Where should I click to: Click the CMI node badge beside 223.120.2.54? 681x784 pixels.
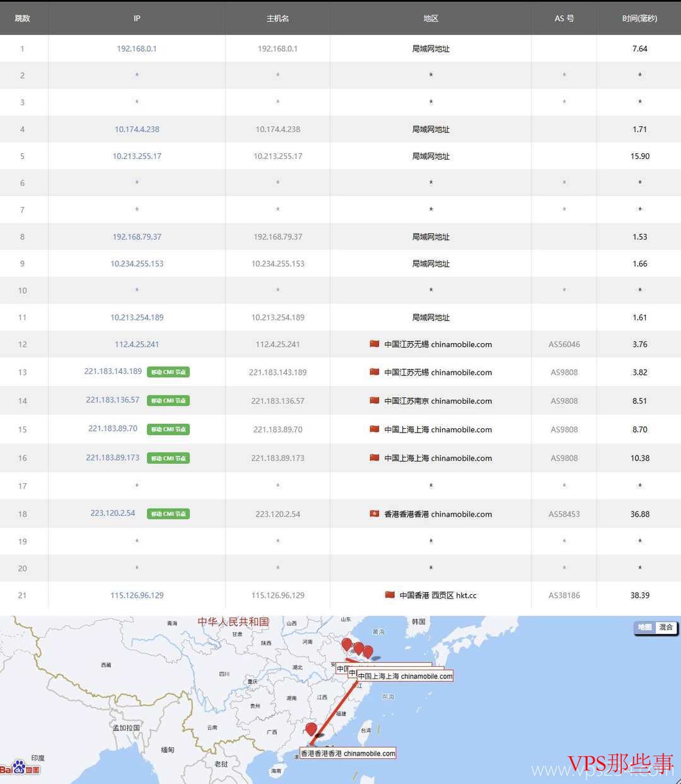[x=168, y=514]
